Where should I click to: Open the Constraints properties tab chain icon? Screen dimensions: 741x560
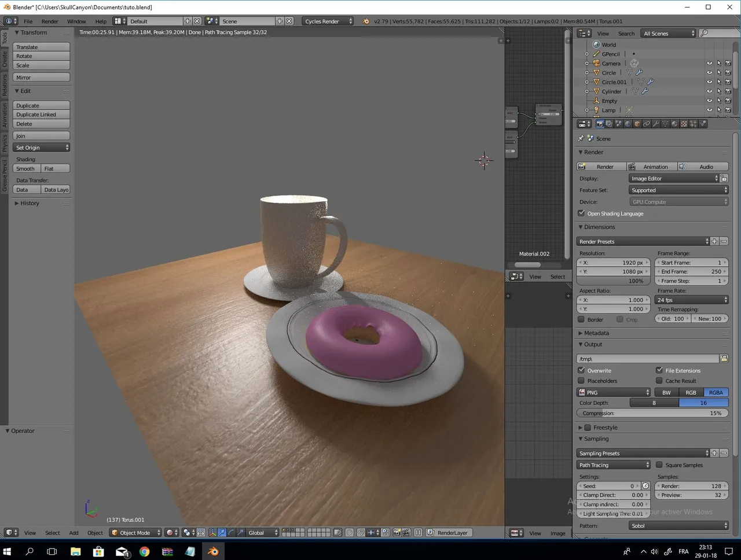point(647,124)
